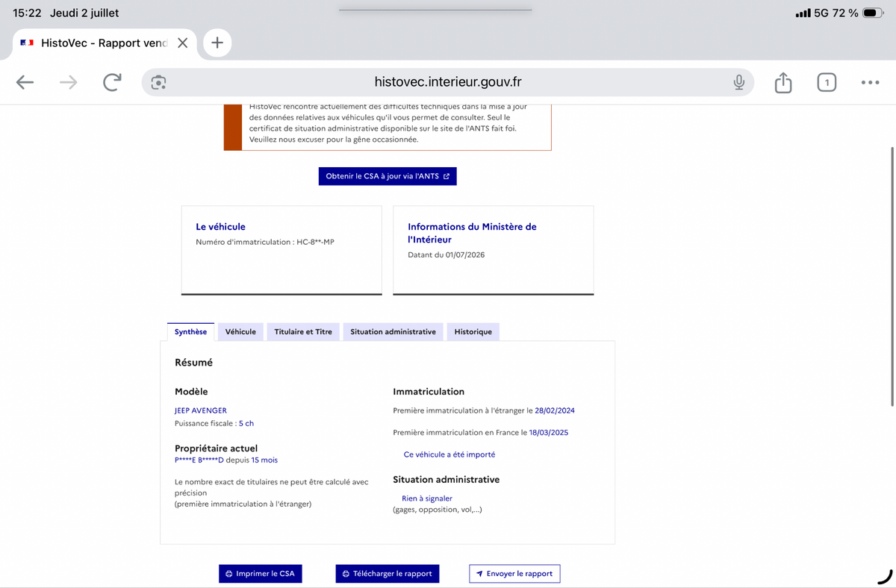Screen dimensions: 896x588
Task: Click Télécharger le rapport button
Action: 388,574
